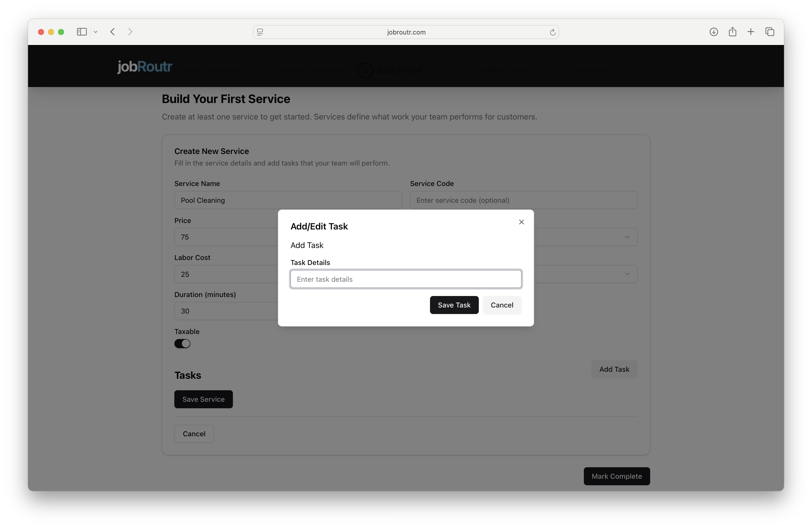This screenshot has height=528, width=812.
Task: Toggle the Safari sidebar icon
Action: point(82,32)
